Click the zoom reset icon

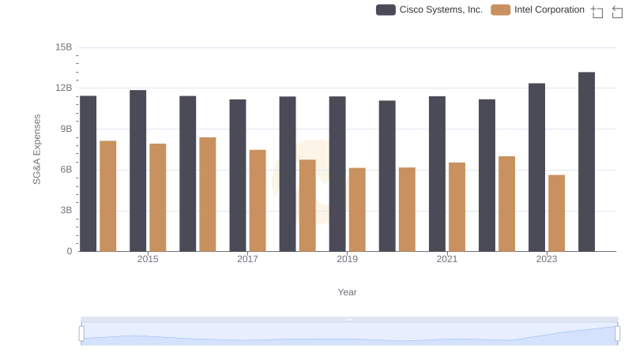pyautogui.click(x=617, y=12)
